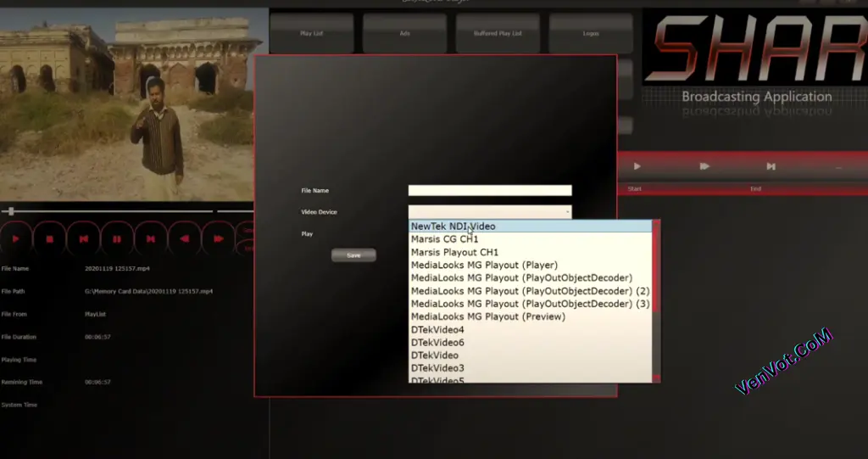Select MediaLooks MG Playout (Player)
Viewport: 868px width, 459px height.
pyautogui.click(x=531, y=265)
